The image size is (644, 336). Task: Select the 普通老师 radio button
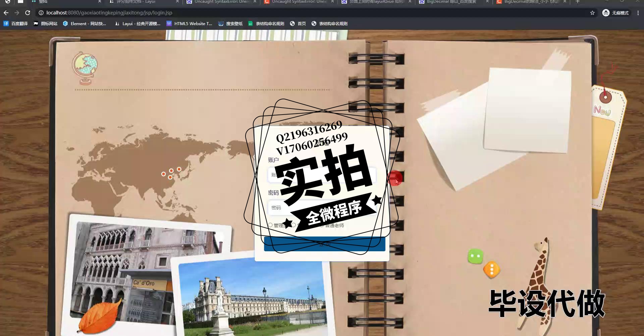pos(321,225)
